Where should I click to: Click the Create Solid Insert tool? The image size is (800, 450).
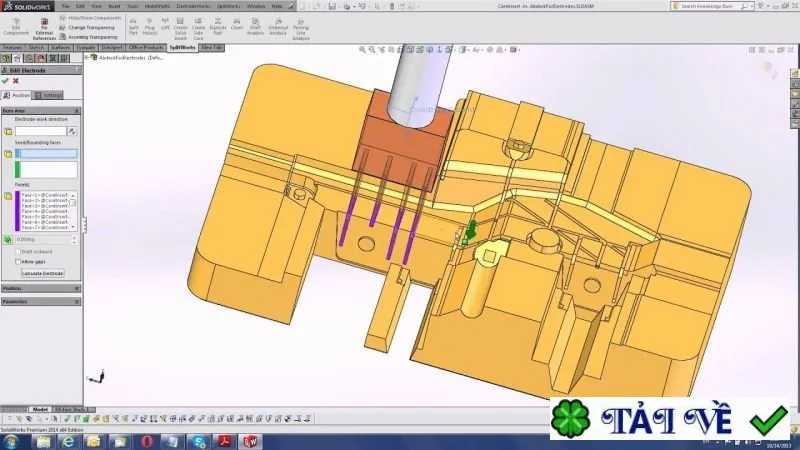click(x=180, y=29)
